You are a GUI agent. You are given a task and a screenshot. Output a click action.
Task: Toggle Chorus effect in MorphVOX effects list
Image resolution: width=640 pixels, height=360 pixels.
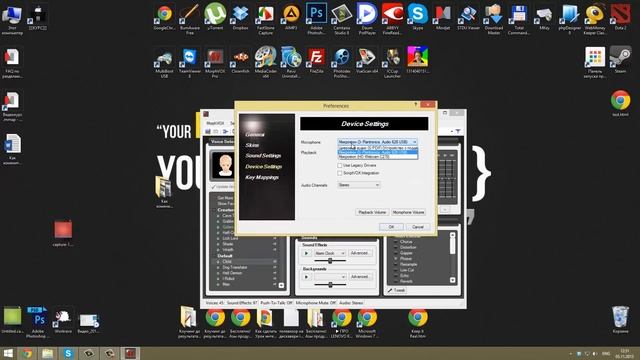(x=406, y=242)
